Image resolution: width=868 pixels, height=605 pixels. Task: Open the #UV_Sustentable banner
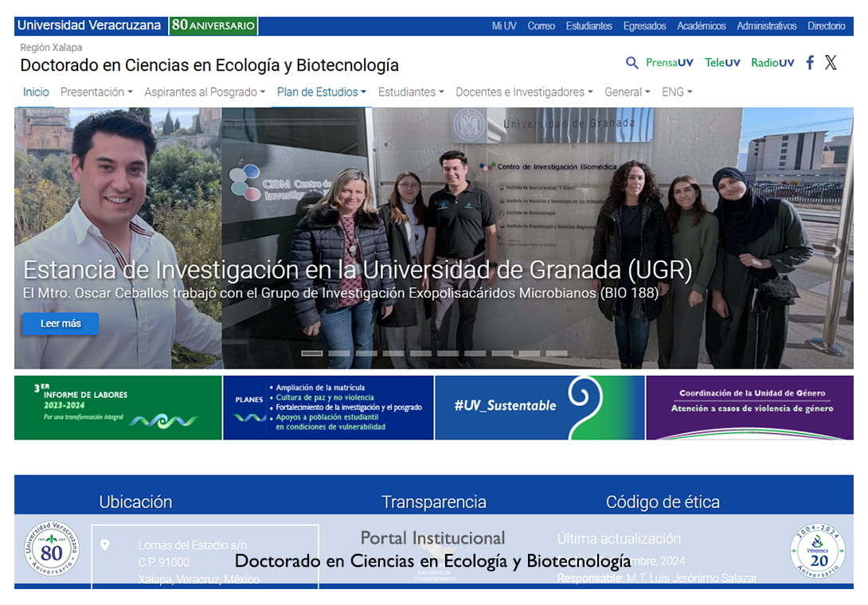[x=539, y=408]
